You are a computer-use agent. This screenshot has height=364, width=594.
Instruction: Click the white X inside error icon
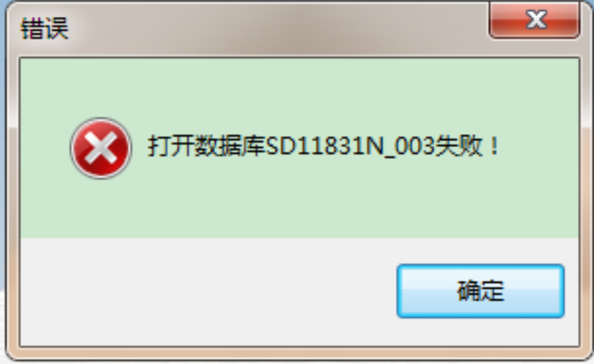pyautogui.click(x=100, y=149)
